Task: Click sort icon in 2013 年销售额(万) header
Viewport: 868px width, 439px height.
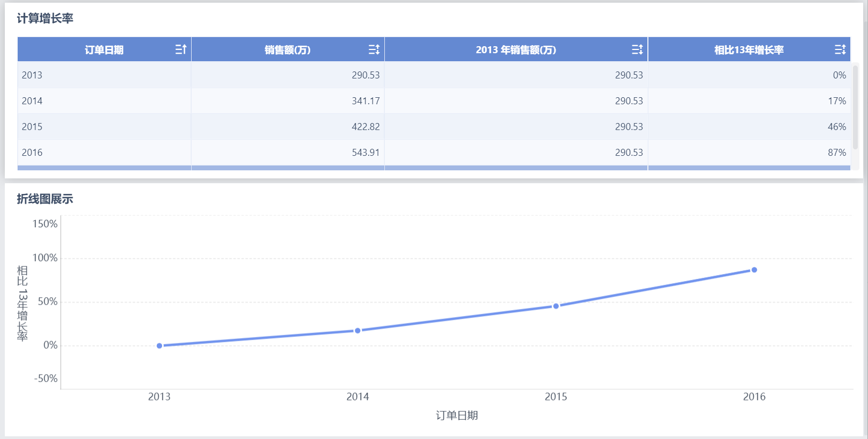Action: pyautogui.click(x=637, y=49)
